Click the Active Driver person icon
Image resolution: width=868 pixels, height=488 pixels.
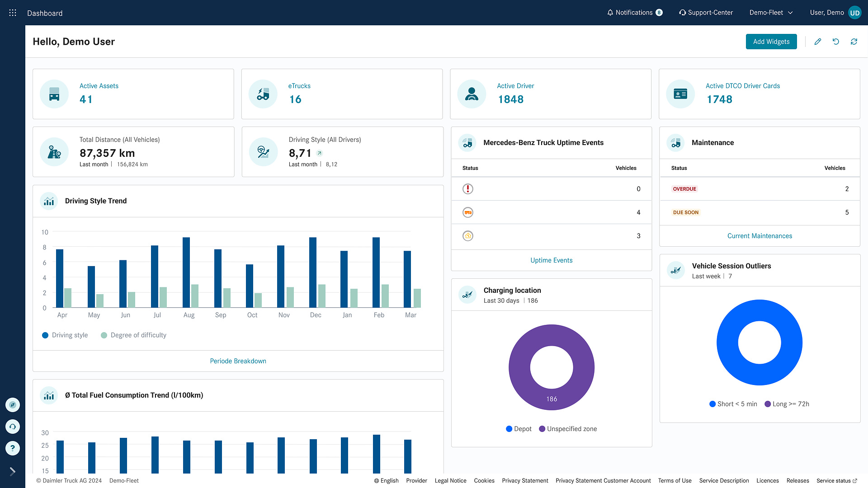[472, 94]
